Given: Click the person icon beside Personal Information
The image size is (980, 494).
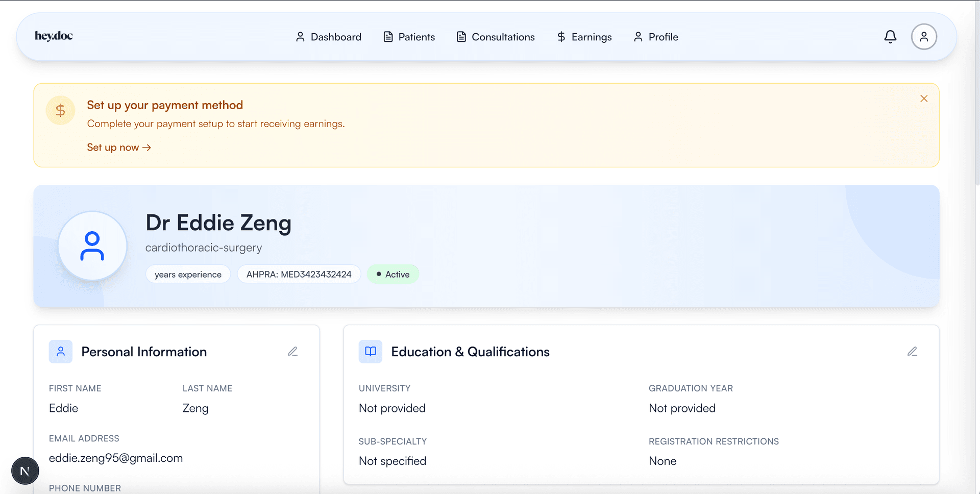Looking at the screenshot, I should click(61, 351).
